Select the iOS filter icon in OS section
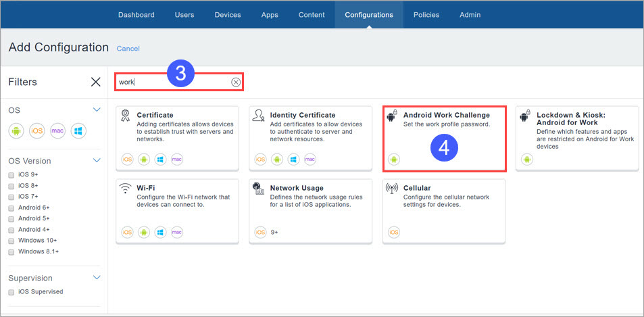Viewport: 644px width, 317px height. (37, 130)
